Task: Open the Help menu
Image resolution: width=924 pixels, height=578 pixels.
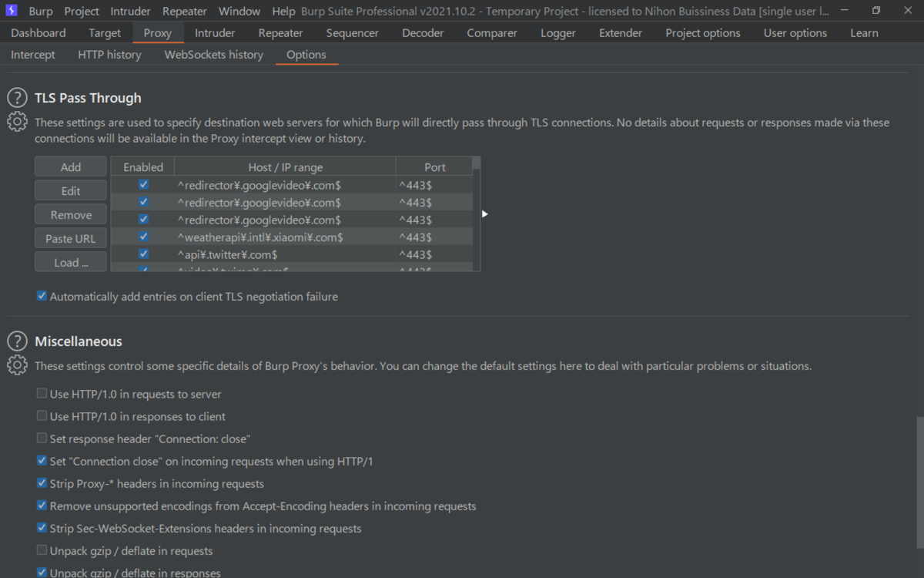Action: [x=283, y=12]
